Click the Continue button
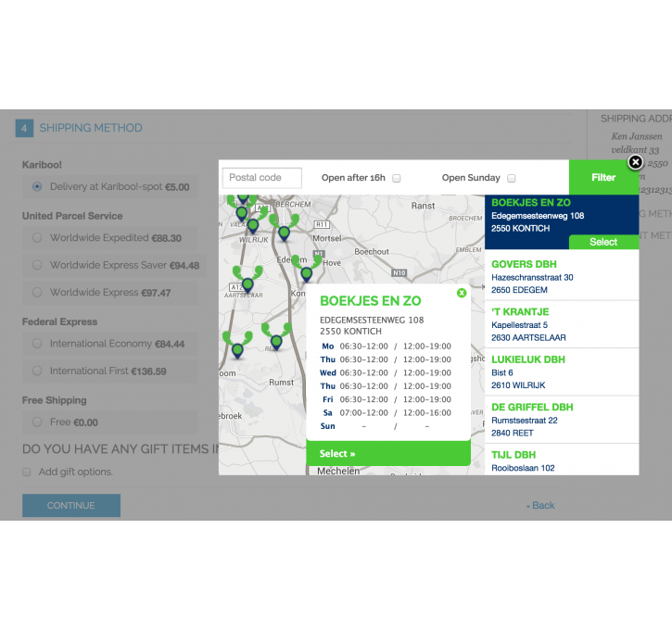 coord(71,505)
